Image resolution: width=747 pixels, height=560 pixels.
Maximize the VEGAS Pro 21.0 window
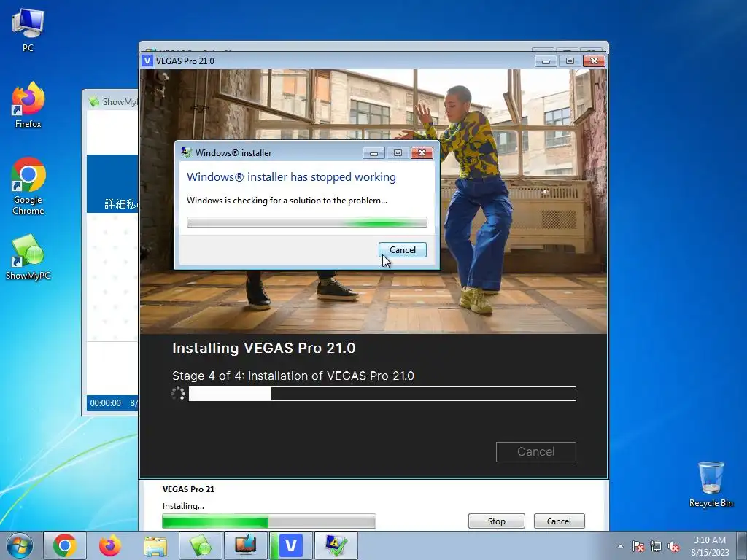[570, 61]
